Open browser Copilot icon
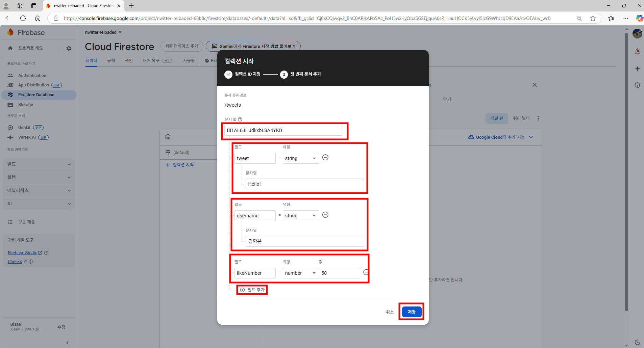 click(639, 18)
